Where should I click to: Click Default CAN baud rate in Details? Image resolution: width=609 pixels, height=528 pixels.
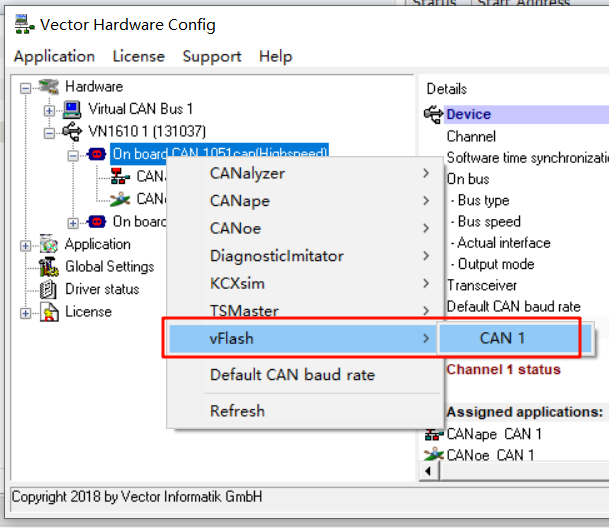pos(513,307)
